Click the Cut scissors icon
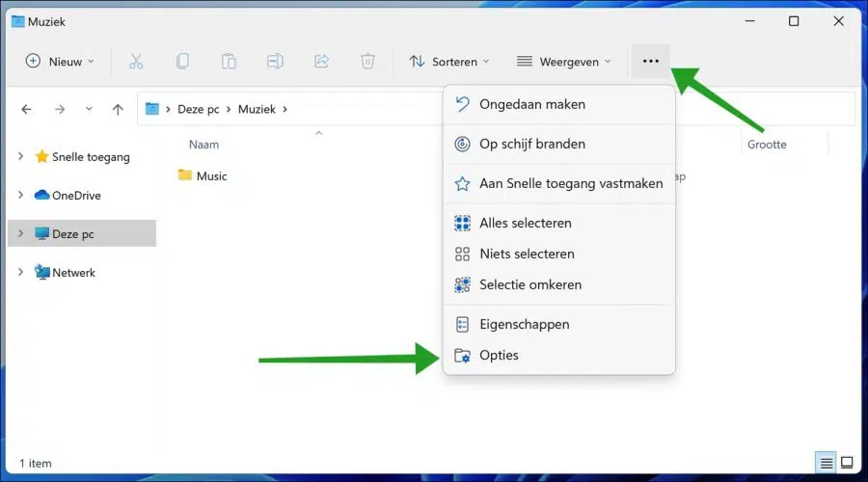 pyautogui.click(x=136, y=62)
